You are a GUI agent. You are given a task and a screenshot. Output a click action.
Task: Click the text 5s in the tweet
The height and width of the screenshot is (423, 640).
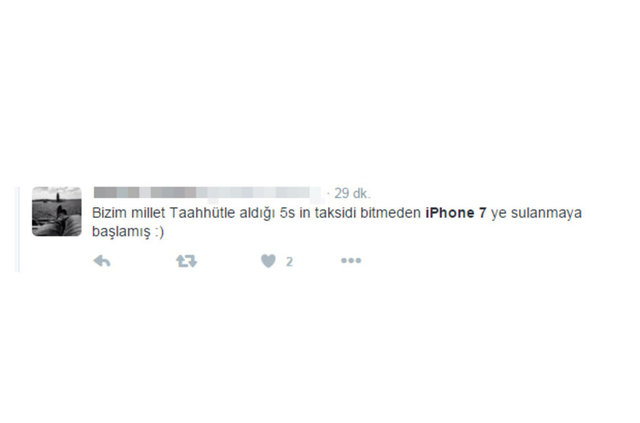(x=287, y=213)
